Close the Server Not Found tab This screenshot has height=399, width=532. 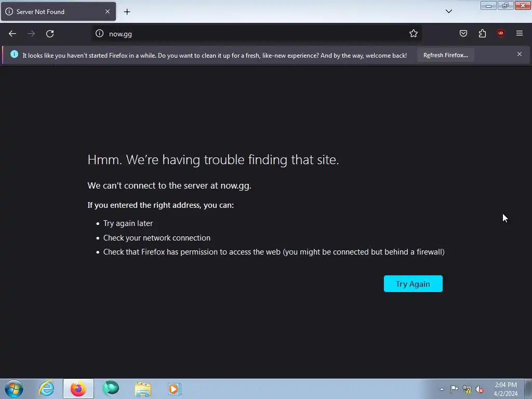point(108,11)
